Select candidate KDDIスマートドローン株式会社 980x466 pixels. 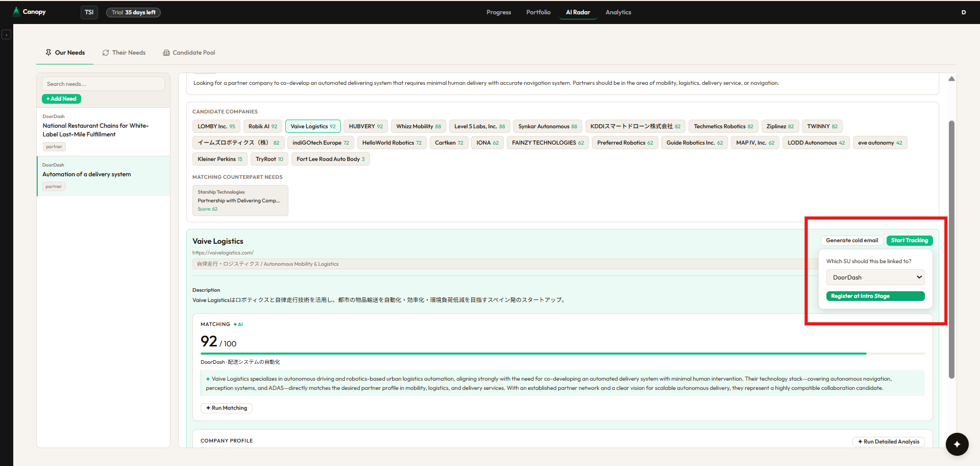pos(635,126)
